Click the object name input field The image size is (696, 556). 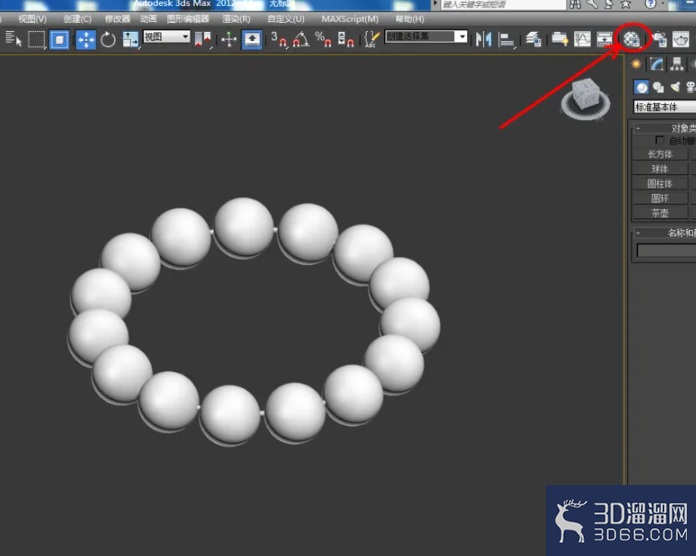pos(666,250)
